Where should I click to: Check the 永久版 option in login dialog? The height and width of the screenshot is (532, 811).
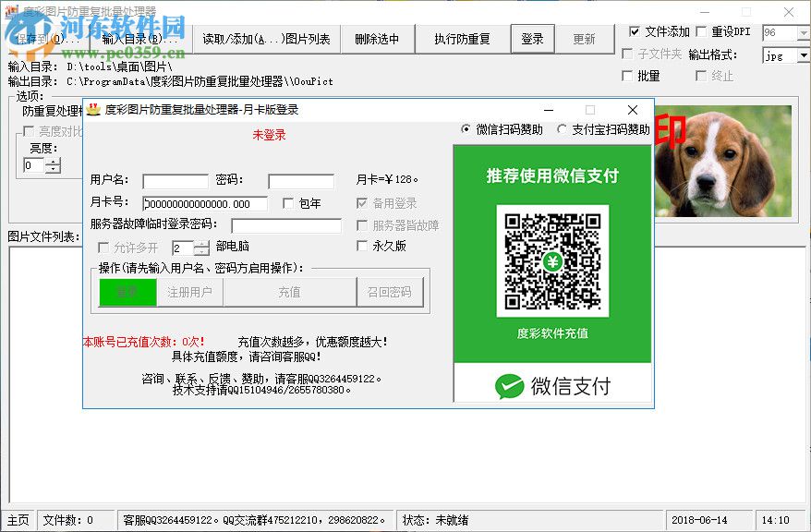(x=361, y=246)
